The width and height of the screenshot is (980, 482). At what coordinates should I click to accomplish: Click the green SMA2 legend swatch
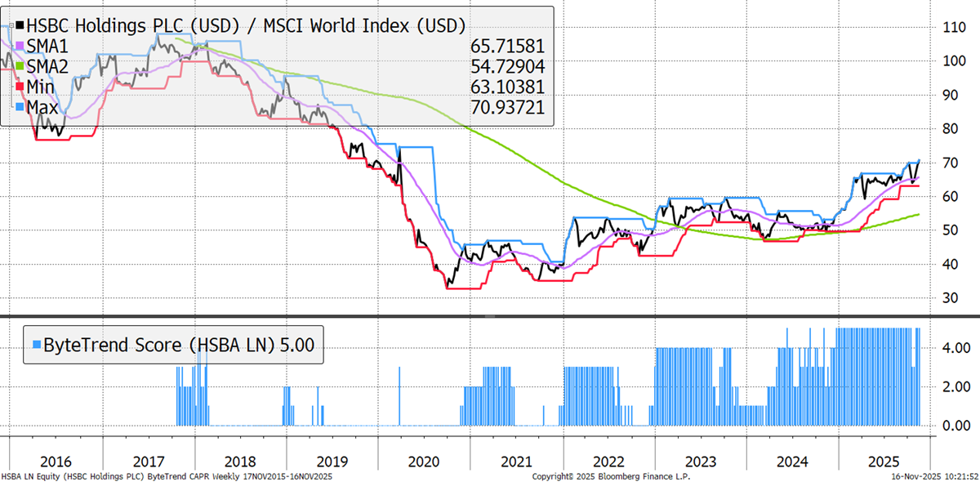(x=20, y=66)
